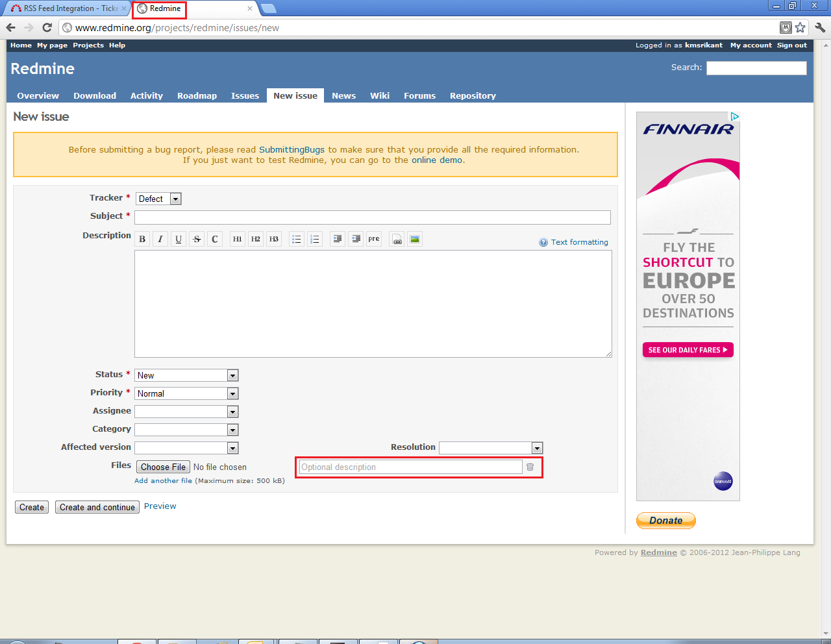Click the Text formatting help icon
Viewport: 831px width, 644px height.
543,242
